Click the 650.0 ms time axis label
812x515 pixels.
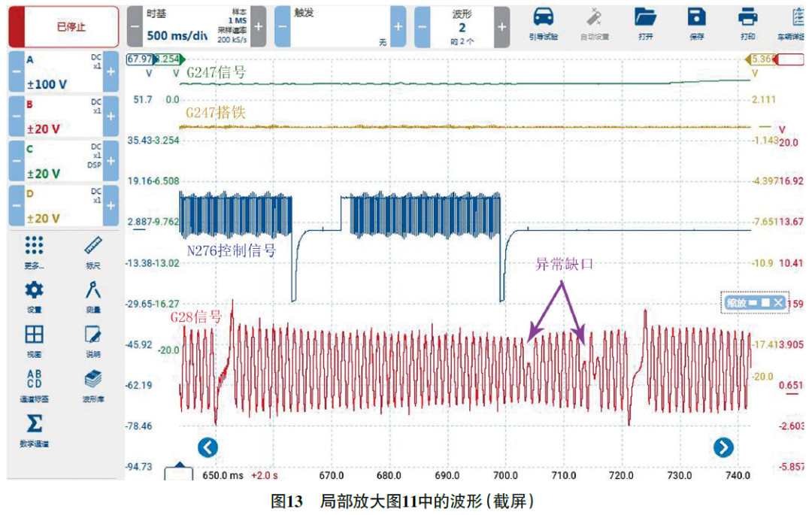click(223, 475)
